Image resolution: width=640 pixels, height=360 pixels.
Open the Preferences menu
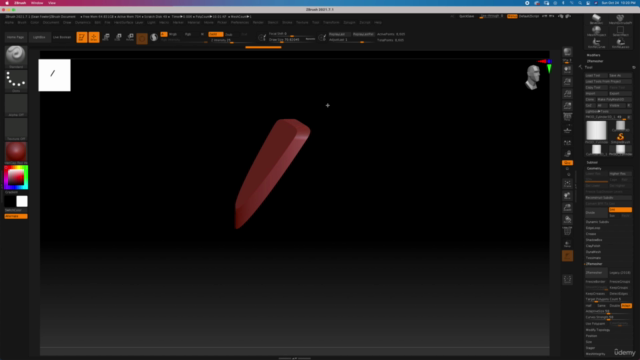tap(240, 22)
